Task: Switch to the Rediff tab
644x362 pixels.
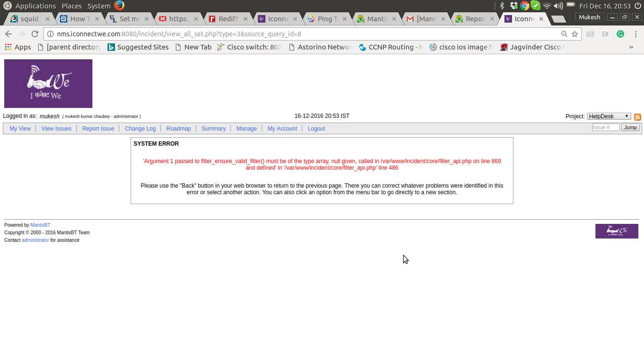Action: pyautogui.click(x=228, y=19)
